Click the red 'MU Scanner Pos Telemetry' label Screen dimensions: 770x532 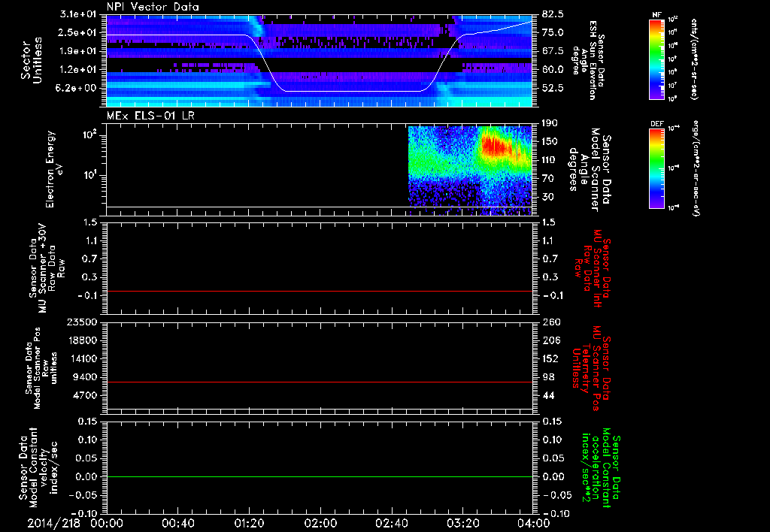pos(591,368)
